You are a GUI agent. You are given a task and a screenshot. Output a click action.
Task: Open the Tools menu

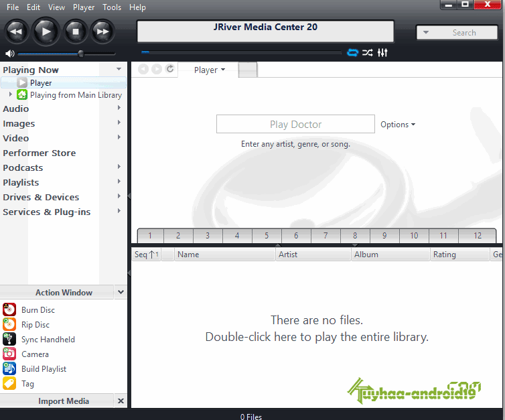[112, 7]
